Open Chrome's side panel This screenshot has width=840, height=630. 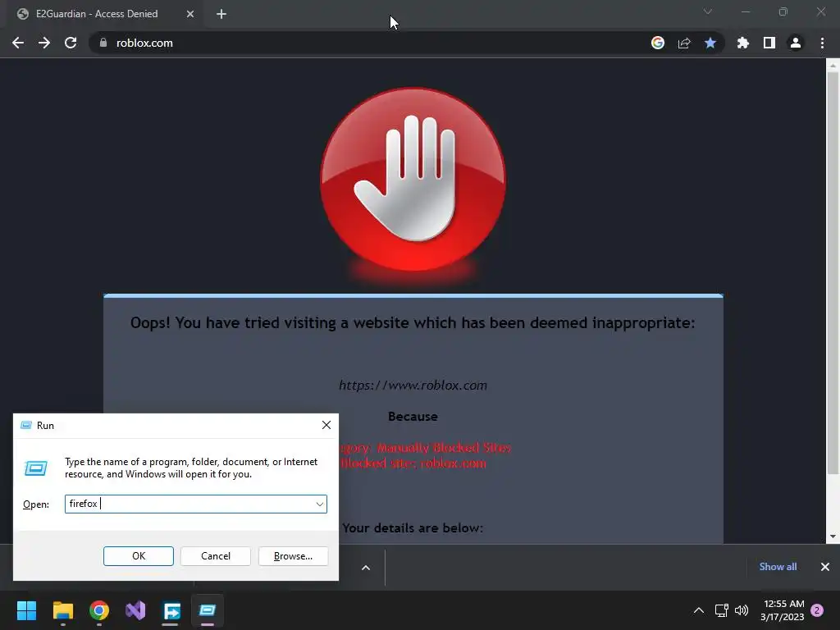pyautogui.click(x=769, y=43)
